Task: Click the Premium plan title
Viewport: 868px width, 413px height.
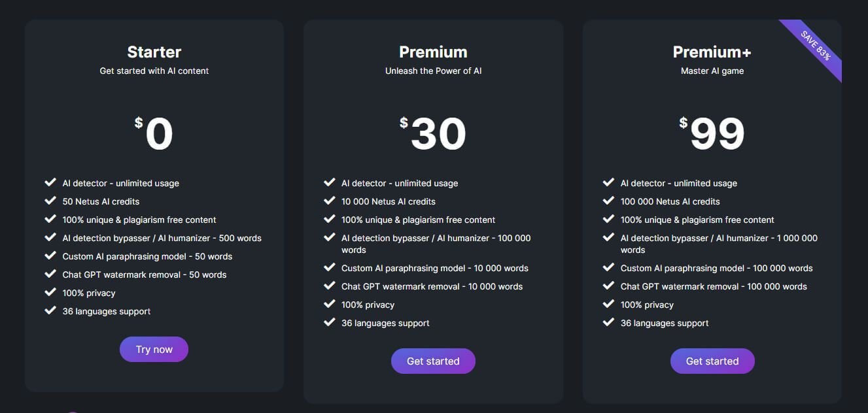Action: (x=433, y=52)
